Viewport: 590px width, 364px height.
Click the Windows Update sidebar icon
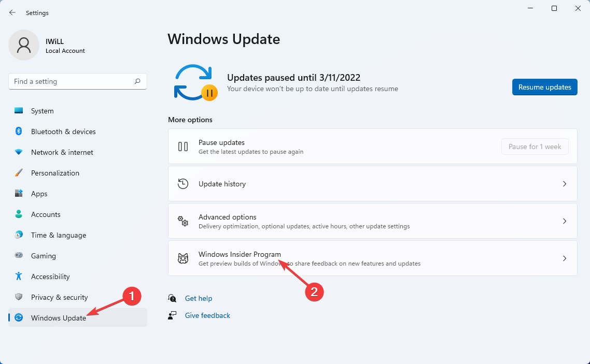coord(19,318)
